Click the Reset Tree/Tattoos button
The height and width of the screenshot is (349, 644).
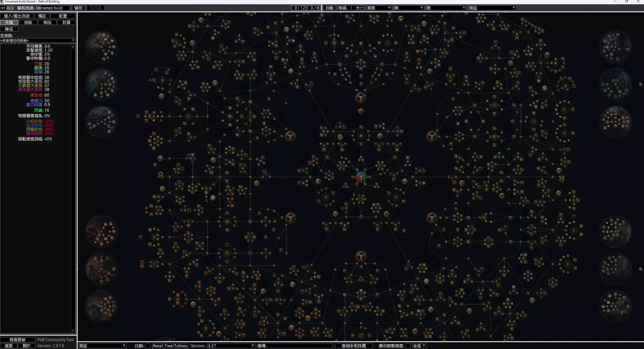[170, 346]
